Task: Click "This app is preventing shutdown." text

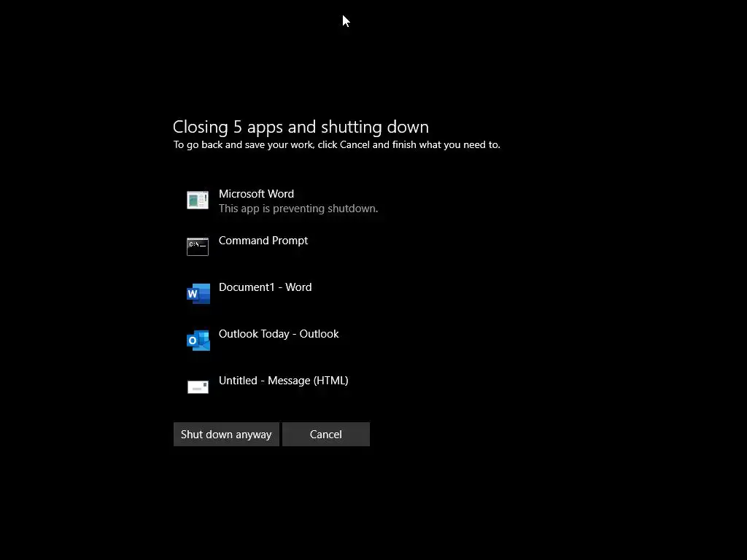Action: [298, 209]
